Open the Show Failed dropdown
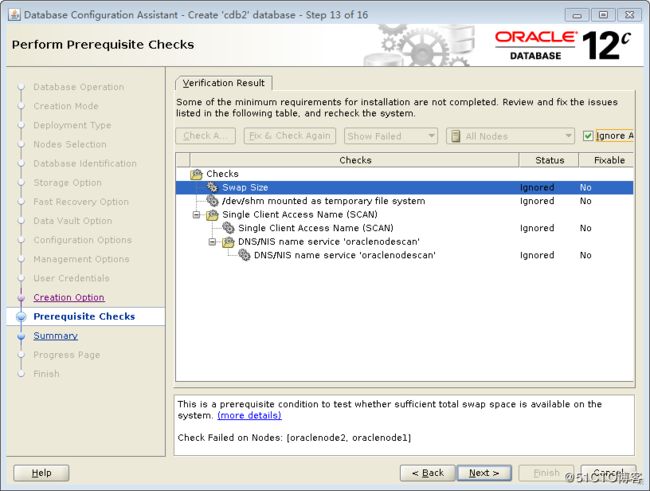This screenshot has width=650, height=491. pyautogui.click(x=390, y=136)
